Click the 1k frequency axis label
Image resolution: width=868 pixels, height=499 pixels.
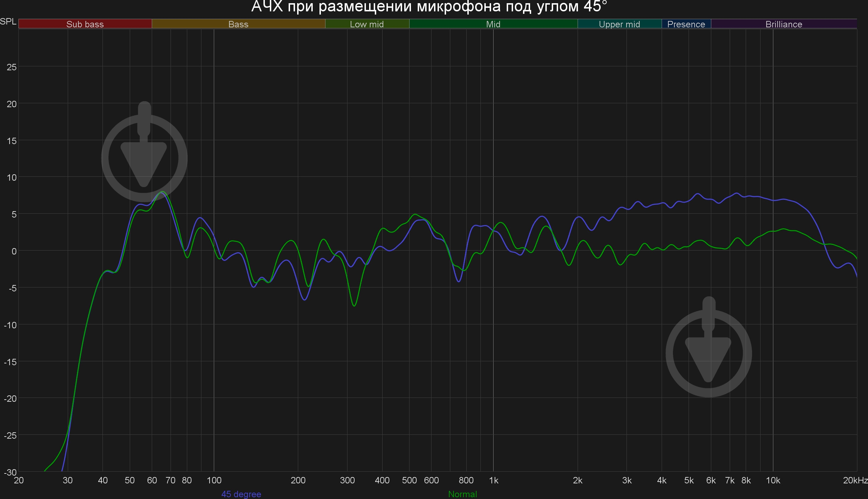click(x=494, y=480)
